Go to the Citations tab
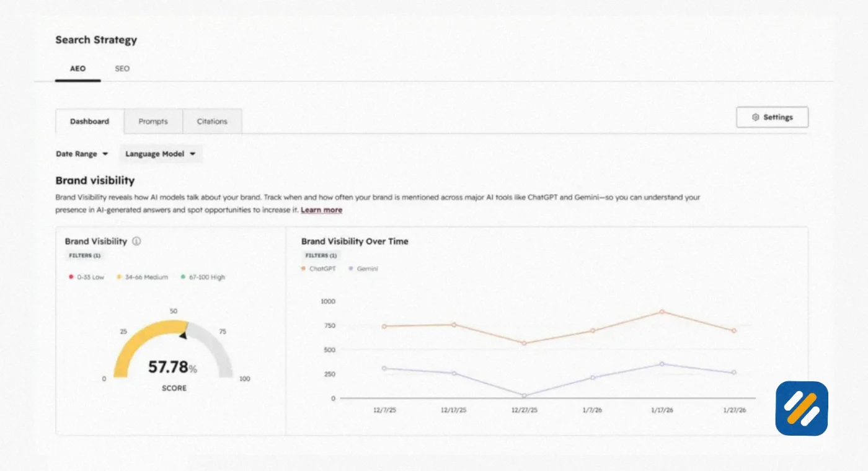This screenshot has width=868, height=471. [x=212, y=121]
